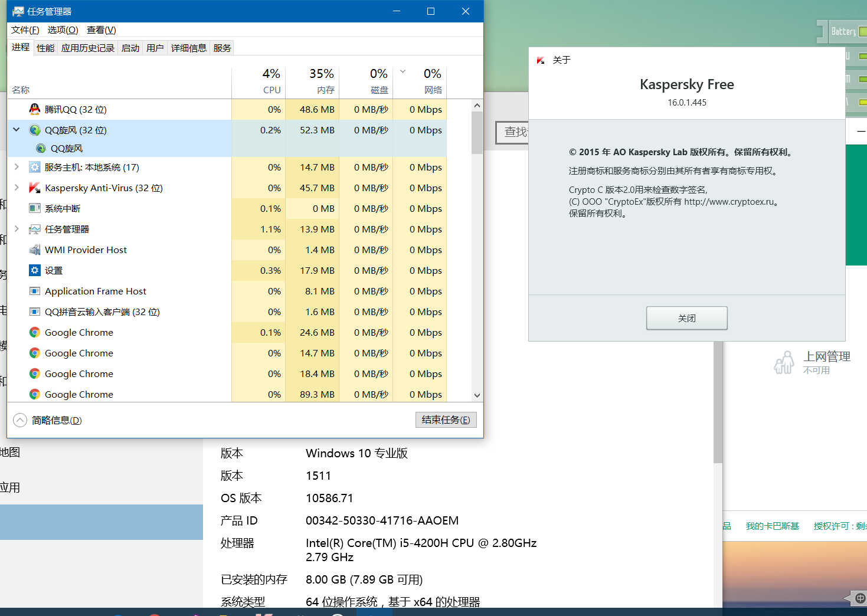Click the 设置 gear process icon
867x616 pixels.
(x=35, y=270)
